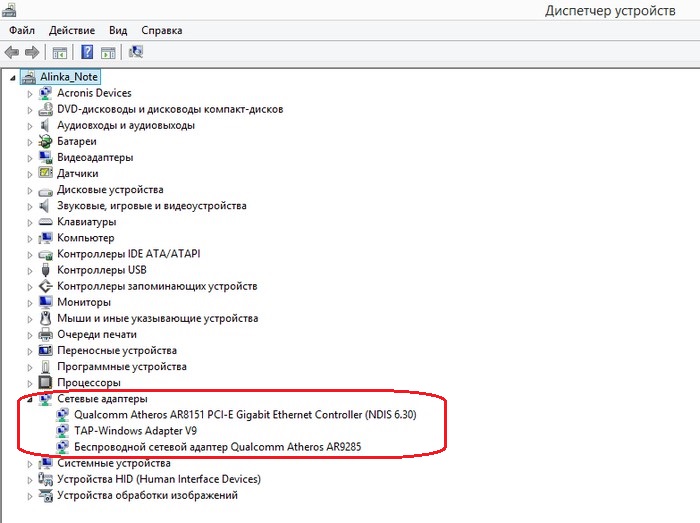Screen dimensions: 700x523
Task: Select the Контроллеры USB label
Action: [102, 270]
